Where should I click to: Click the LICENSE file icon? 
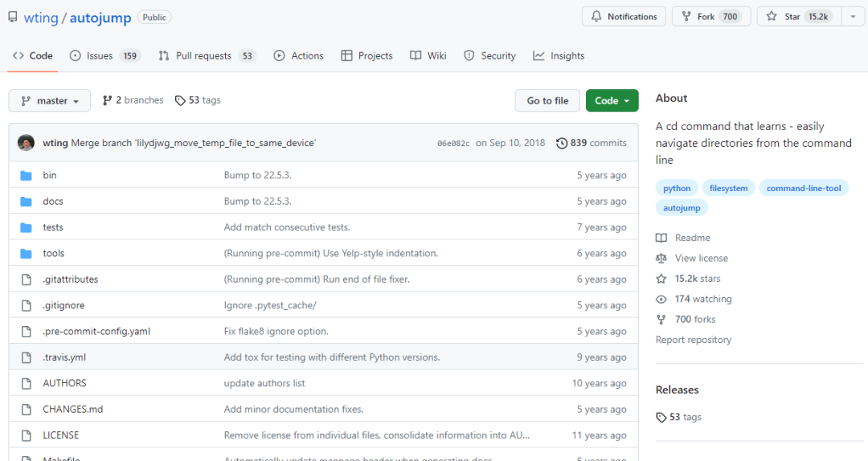[x=26, y=435]
